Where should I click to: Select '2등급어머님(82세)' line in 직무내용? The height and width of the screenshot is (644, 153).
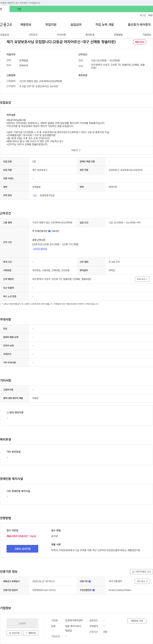coord(16,120)
